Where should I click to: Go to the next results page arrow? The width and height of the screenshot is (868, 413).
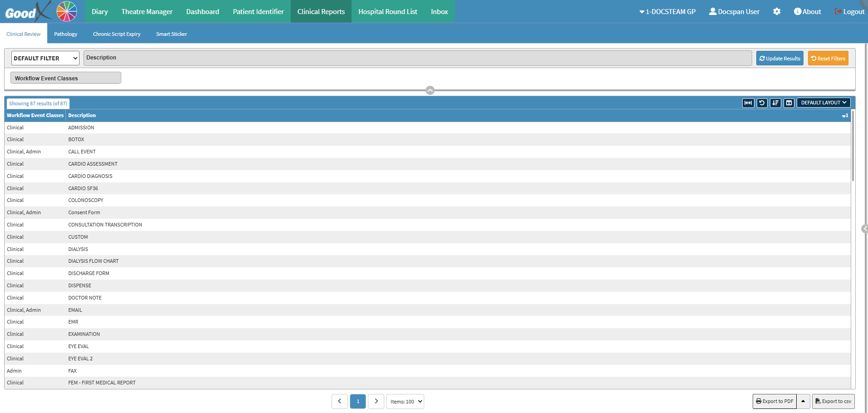tap(376, 401)
